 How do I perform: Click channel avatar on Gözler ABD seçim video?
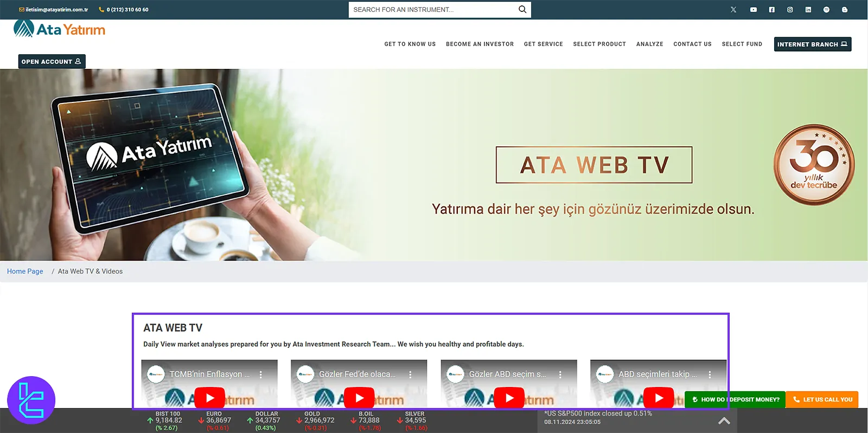pyautogui.click(x=456, y=374)
